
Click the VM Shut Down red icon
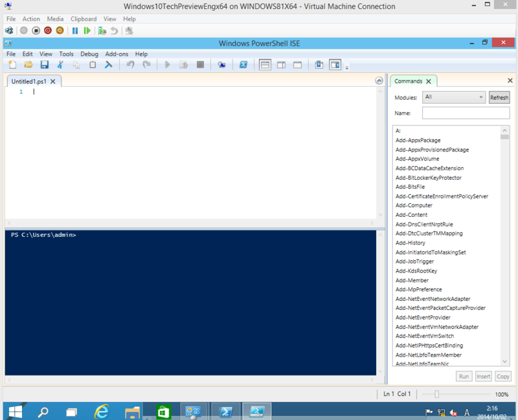click(x=48, y=30)
